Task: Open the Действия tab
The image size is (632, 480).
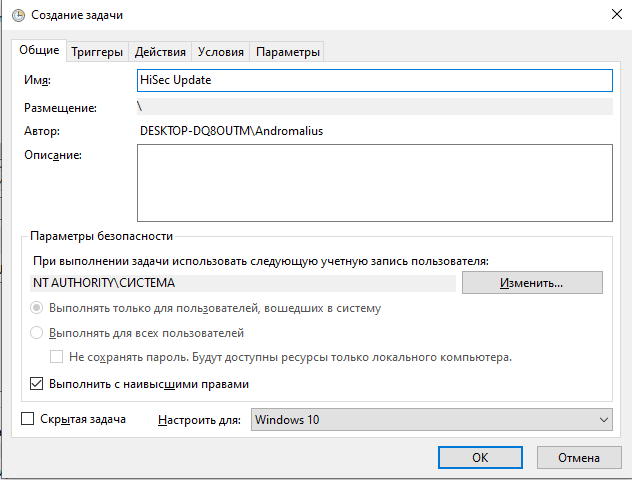Action: [160, 52]
